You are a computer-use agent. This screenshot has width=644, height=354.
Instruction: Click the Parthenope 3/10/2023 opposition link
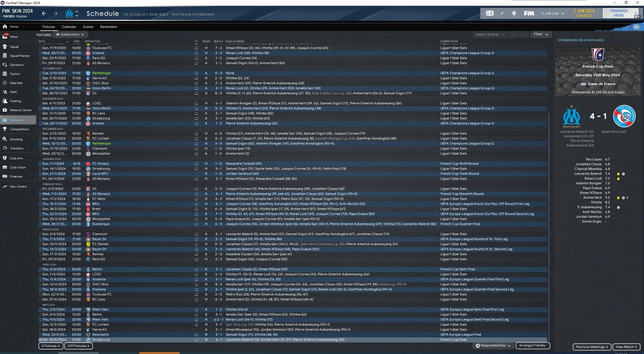click(101, 73)
